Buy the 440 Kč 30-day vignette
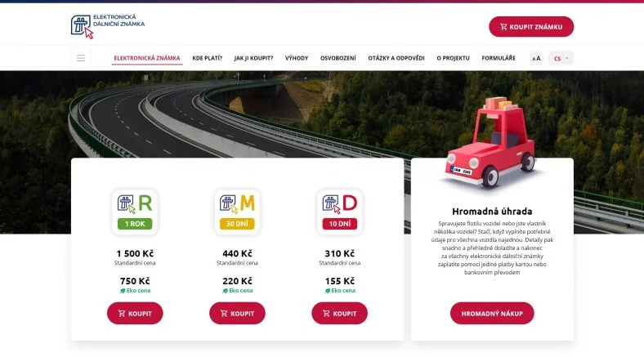 237,314
